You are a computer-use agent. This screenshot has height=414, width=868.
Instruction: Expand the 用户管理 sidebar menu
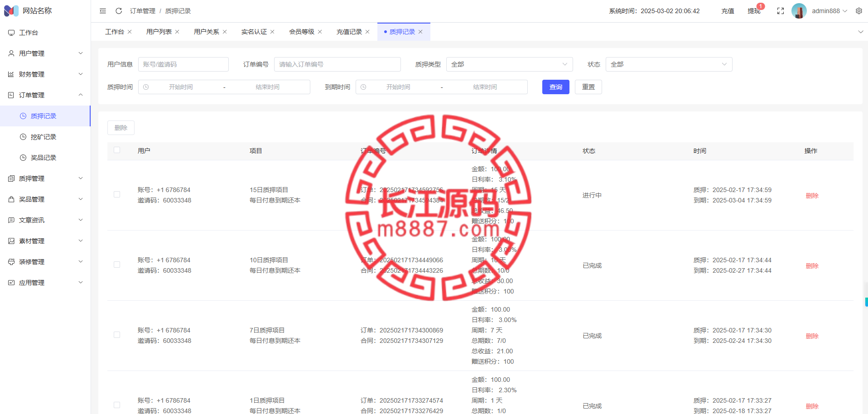pyautogui.click(x=45, y=53)
